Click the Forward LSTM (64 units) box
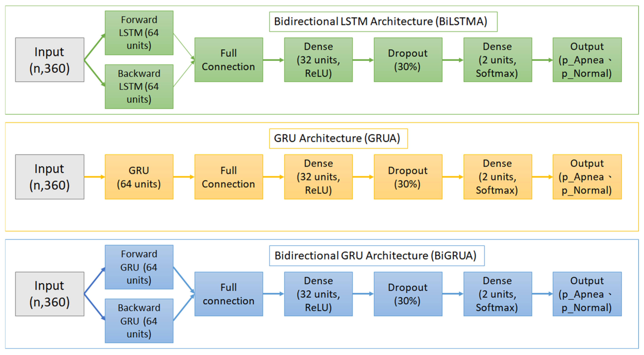The image size is (644, 355). (139, 33)
